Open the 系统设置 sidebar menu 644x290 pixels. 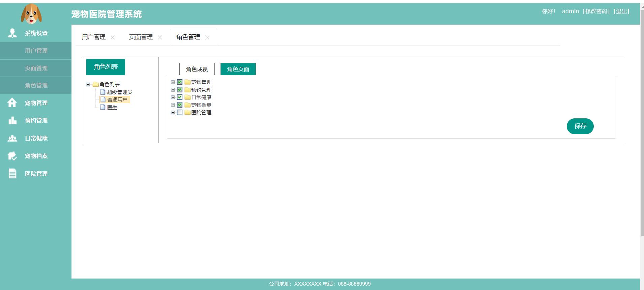pos(36,33)
